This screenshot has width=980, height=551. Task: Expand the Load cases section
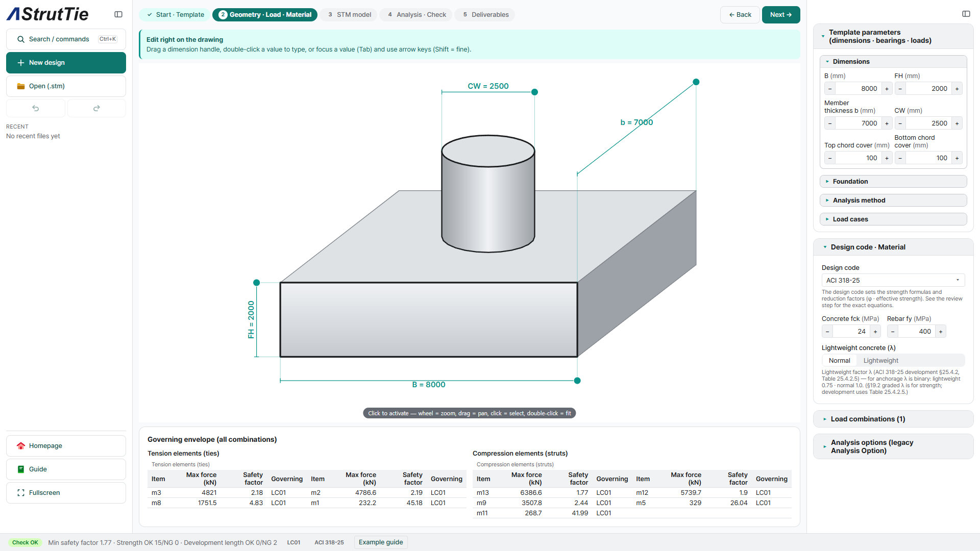tap(893, 219)
